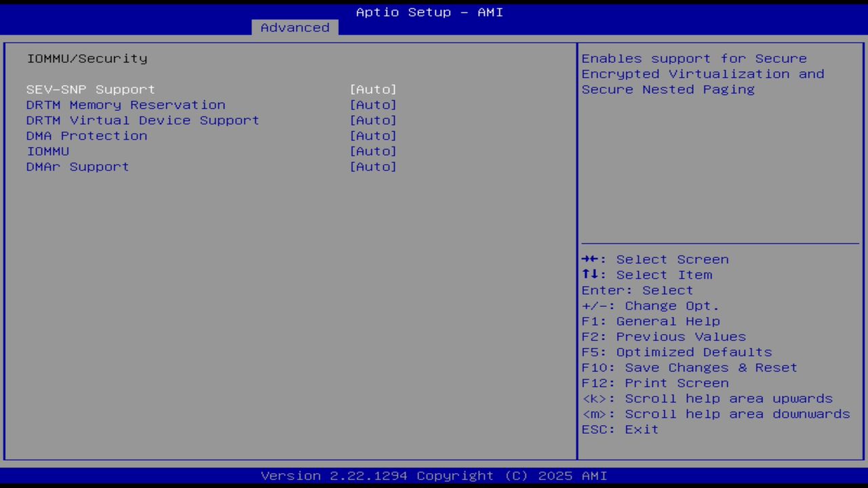Open the IOMMU setting options

pos(374,150)
